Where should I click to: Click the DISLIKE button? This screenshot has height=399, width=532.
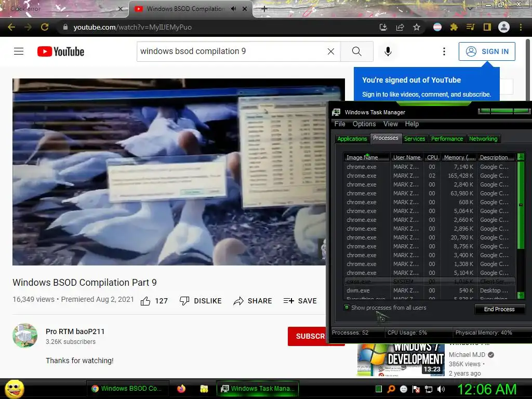201,301
